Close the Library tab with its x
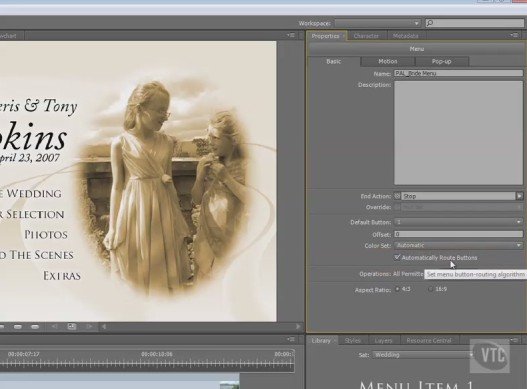The height and width of the screenshot is (389, 527). tap(335, 341)
